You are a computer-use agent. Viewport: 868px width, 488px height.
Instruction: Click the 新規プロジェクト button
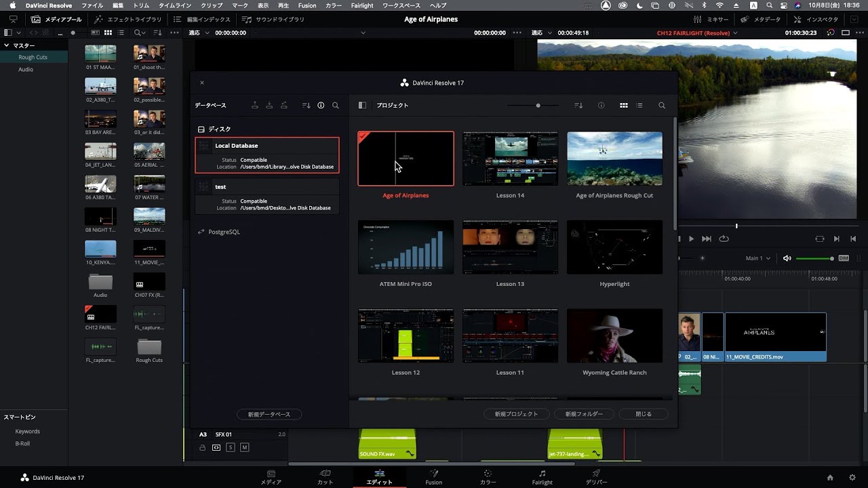[516, 413]
